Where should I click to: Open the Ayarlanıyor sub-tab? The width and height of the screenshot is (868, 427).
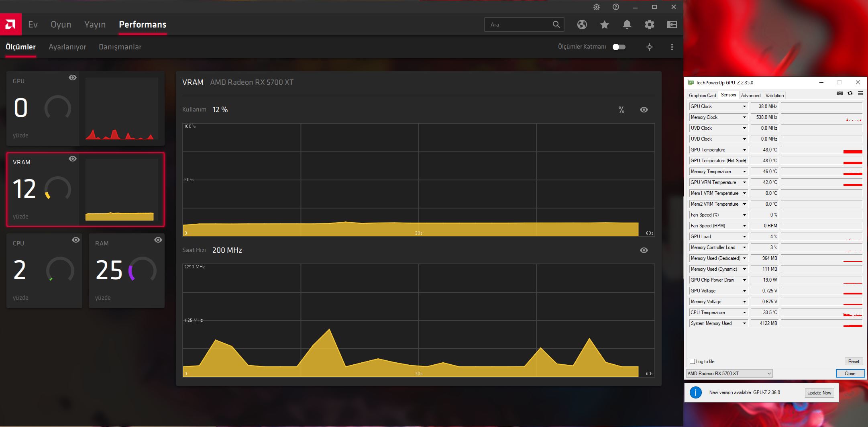[67, 47]
